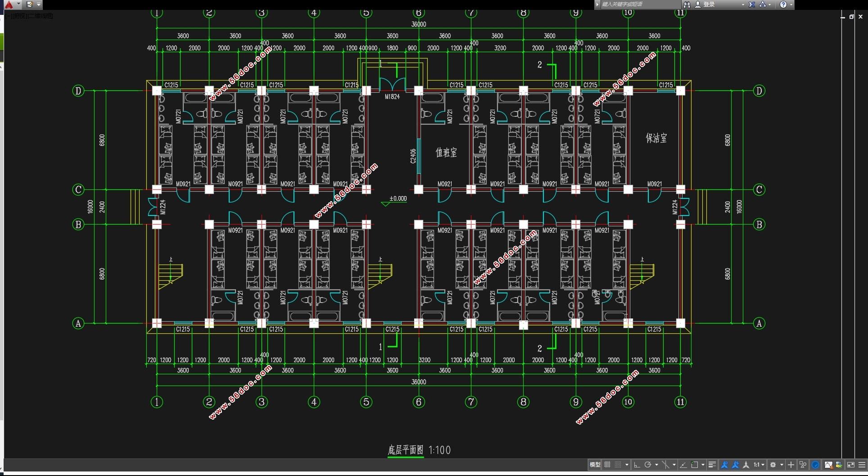Open the 俯视 view control menu
The height and width of the screenshot is (476, 868).
click(x=18, y=16)
